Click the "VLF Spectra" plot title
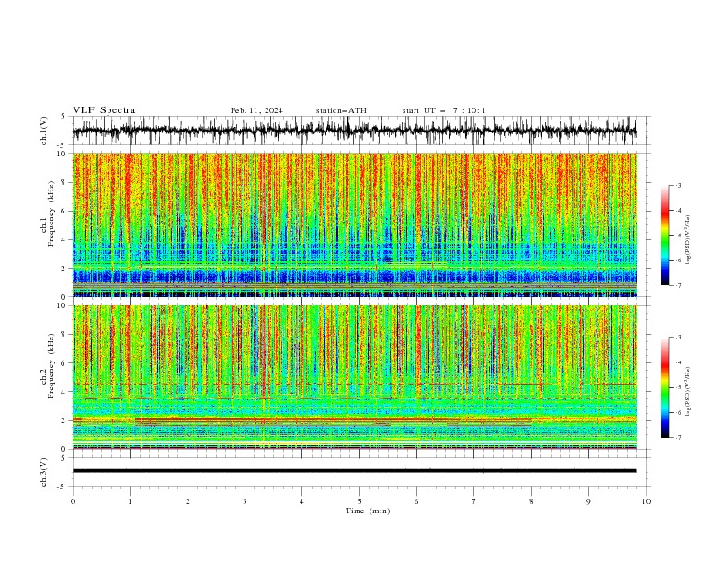This screenshot has width=728, height=563. (104, 110)
